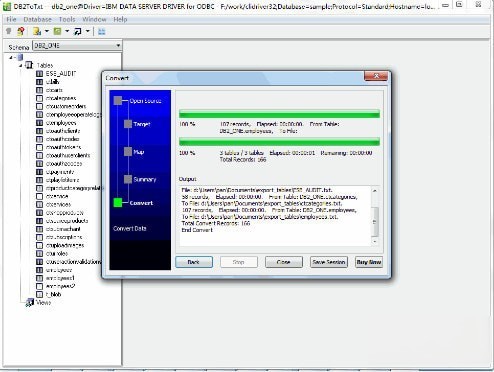494x372 pixels.
Task: Click table icon beside ctuploadimages
Action: (39, 245)
